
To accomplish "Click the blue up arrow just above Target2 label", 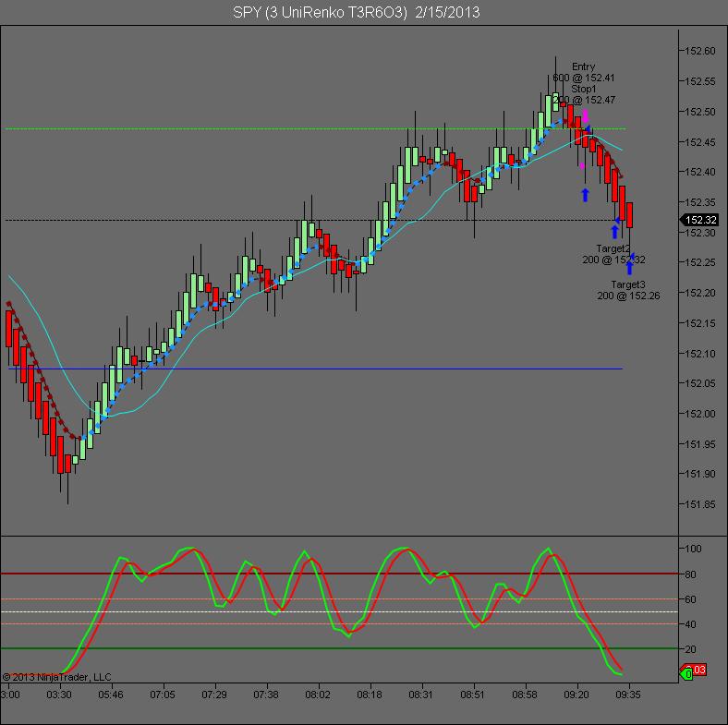I will (615, 232).
